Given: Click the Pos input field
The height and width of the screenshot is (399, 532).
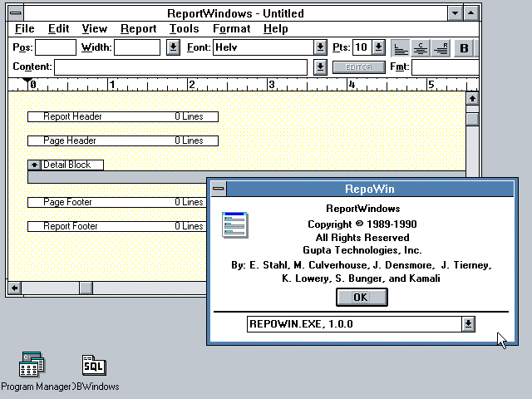Looking at the screenshot, I should tap(56, 47).
